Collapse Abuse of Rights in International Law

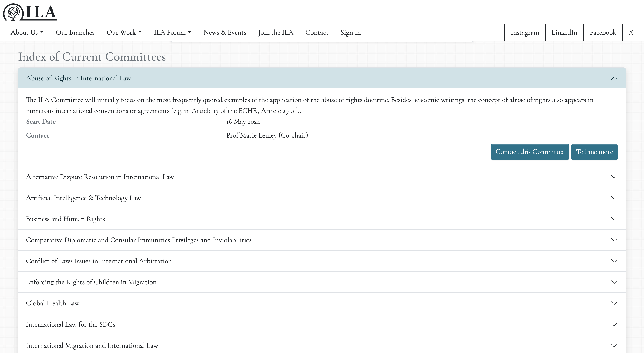pos(322,78)
